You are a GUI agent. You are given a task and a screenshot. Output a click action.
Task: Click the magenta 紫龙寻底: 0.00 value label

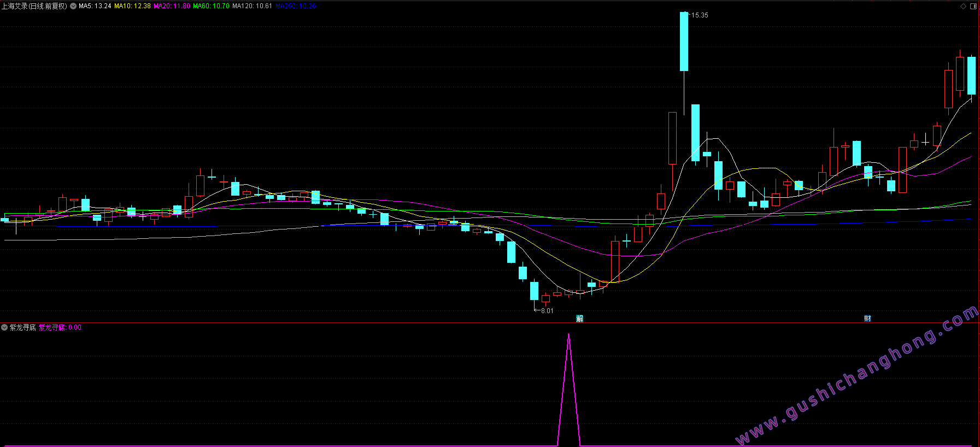60,327
